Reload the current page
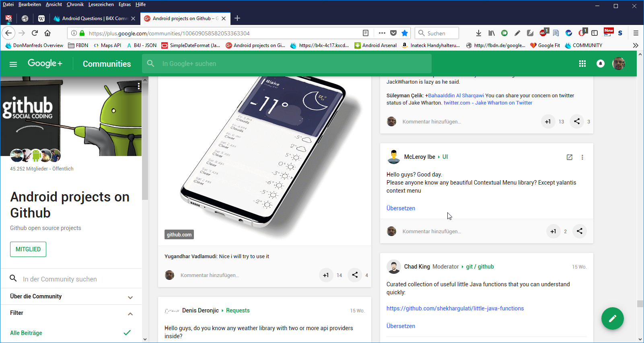 pyautogui.click(x=35, y=33)
